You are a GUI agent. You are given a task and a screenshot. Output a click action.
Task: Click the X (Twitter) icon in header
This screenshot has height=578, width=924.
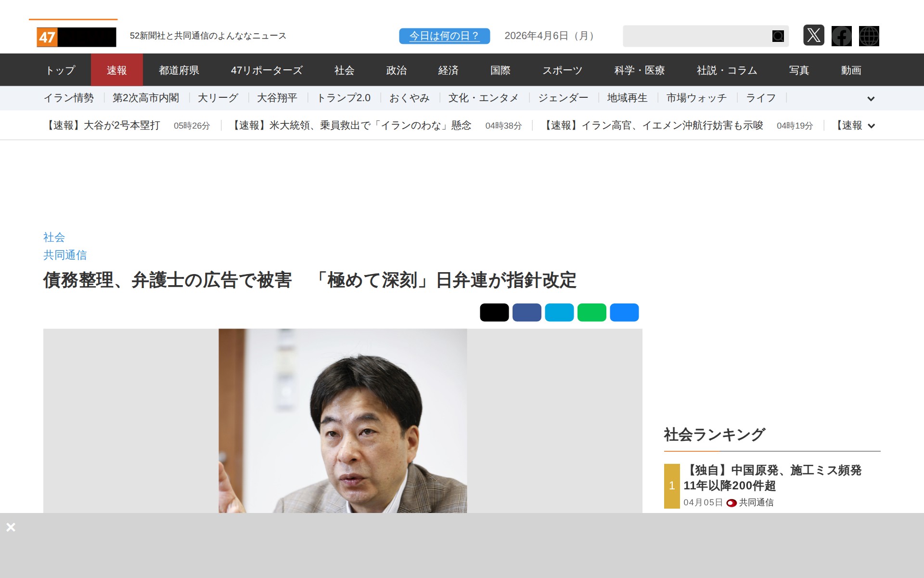click(813, 36)
